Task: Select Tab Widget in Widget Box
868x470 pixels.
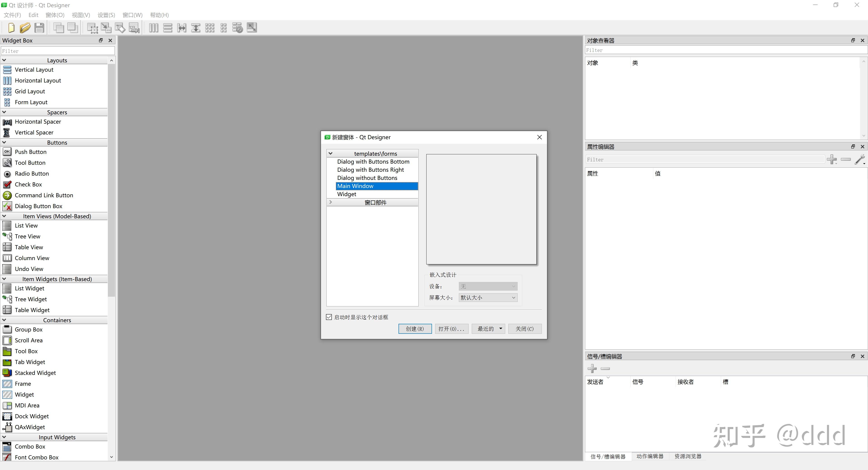Action: click(30, 362)
